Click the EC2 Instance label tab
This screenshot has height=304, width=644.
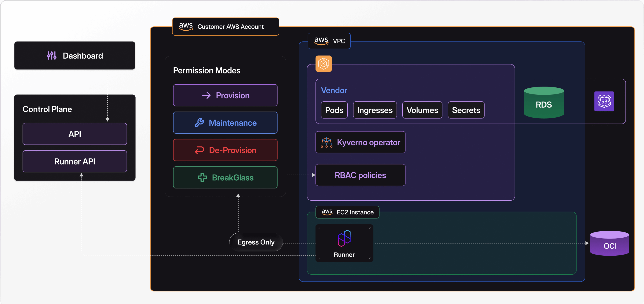[347, 212]
